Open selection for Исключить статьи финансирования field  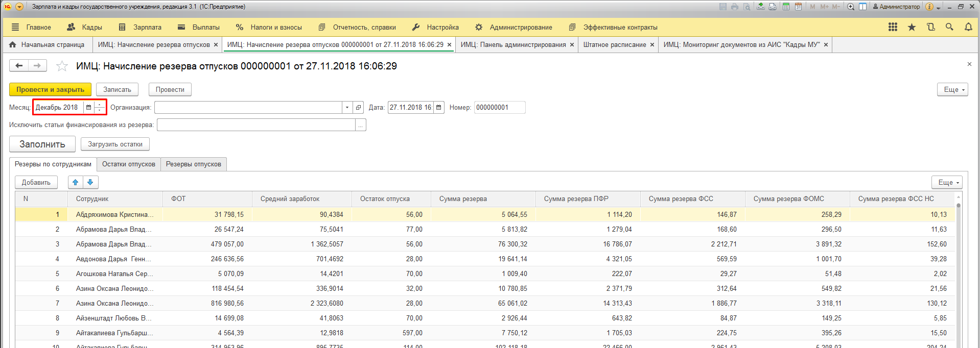coord(361,125)
